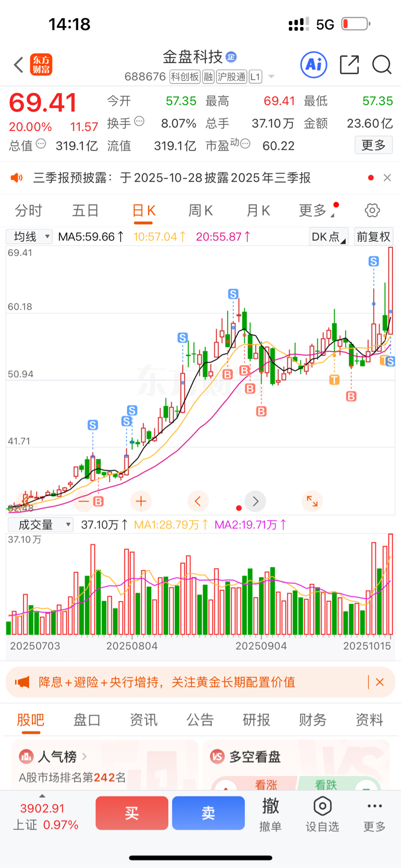Close the 三季报预披露 notice
Viewport: 401px width, 868px height.
(387, 178)
